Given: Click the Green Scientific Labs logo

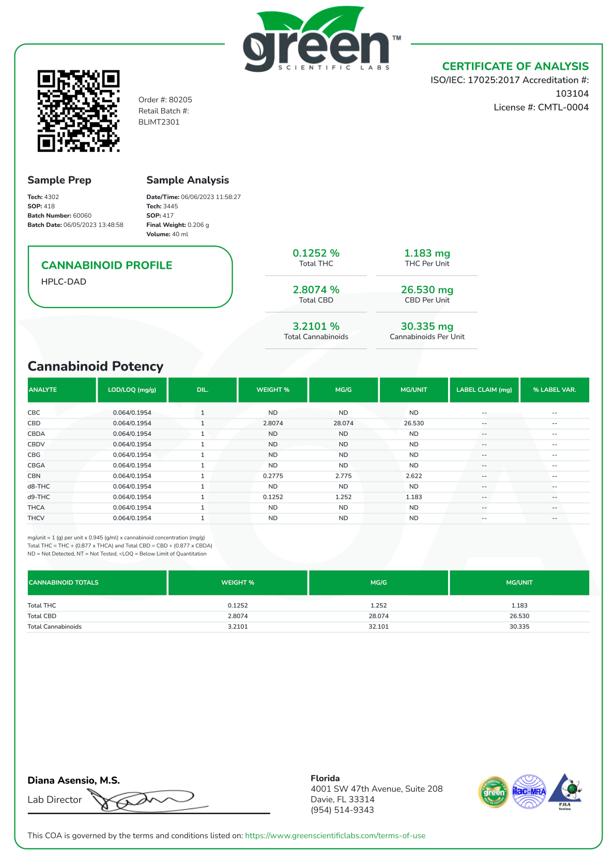Looking at the screenshot, I should click(320, 41).
